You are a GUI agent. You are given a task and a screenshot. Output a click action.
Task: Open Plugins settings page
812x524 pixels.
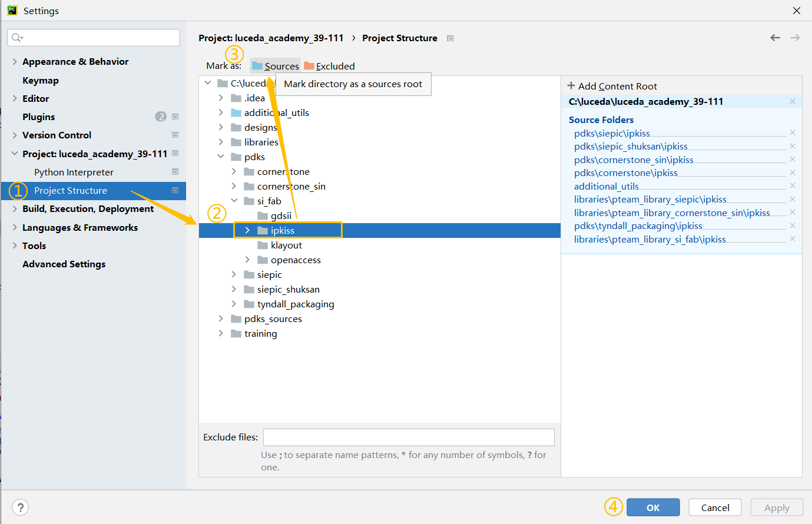[x=38, y=117]
